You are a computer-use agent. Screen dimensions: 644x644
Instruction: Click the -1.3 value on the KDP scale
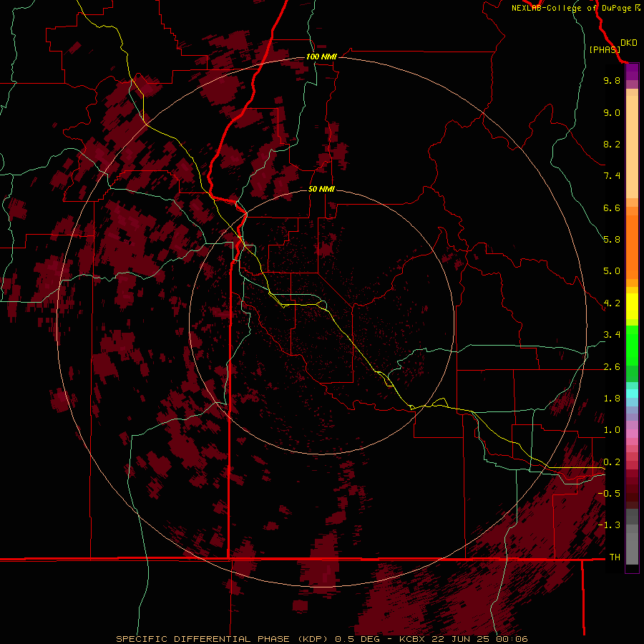[609, 525]
